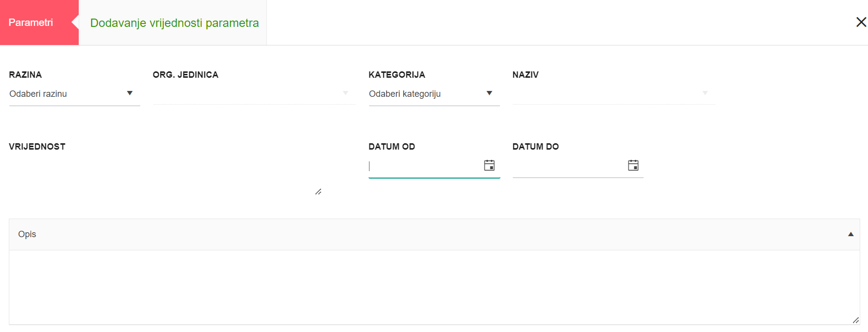
Task: Click the Odaberi kategoriju placeholder text
Action: point(405,94)
